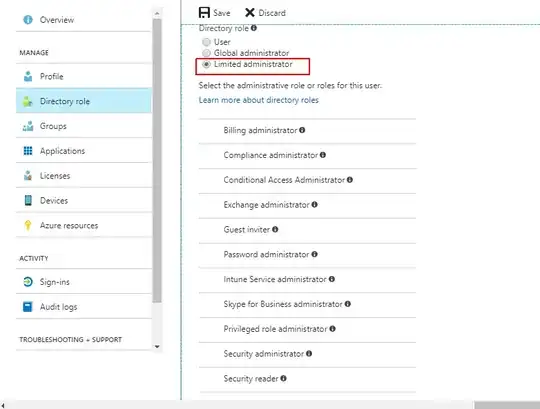Choose the Password administrator role row

point(307,254)
